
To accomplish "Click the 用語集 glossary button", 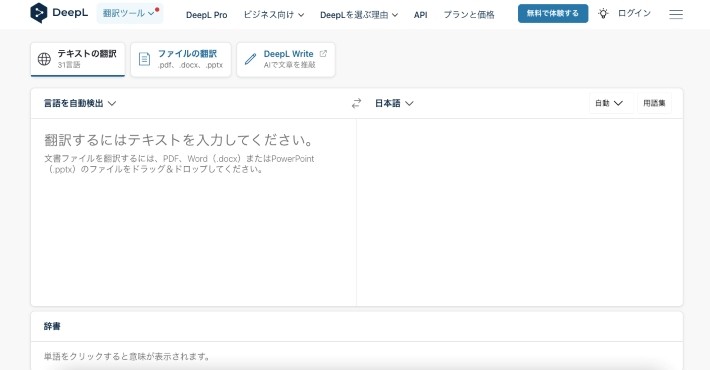I will [x=654, y=103].
